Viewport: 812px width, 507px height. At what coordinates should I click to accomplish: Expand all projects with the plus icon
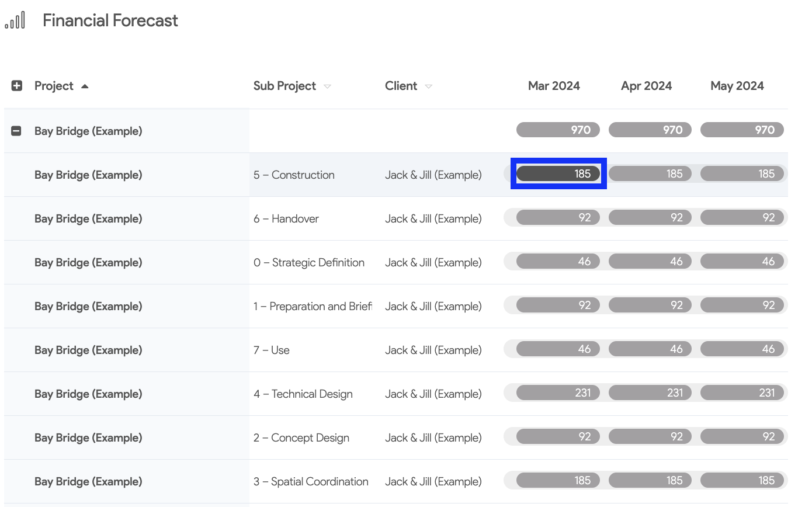(17, 86)
